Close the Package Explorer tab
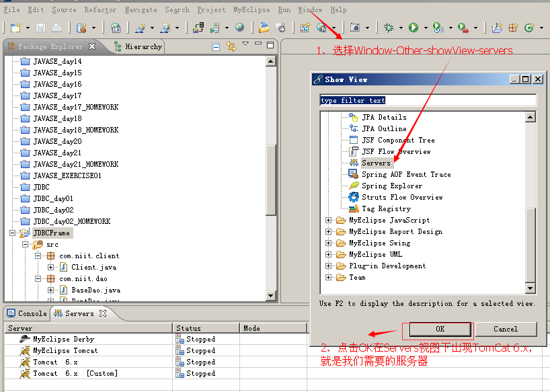550x392 pixels. click(x=92, y=46)
